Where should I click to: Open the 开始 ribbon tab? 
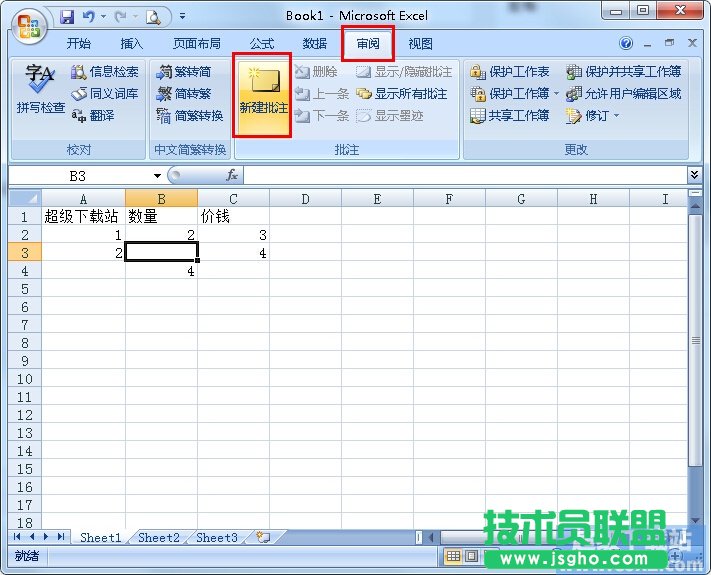(78, 44)
